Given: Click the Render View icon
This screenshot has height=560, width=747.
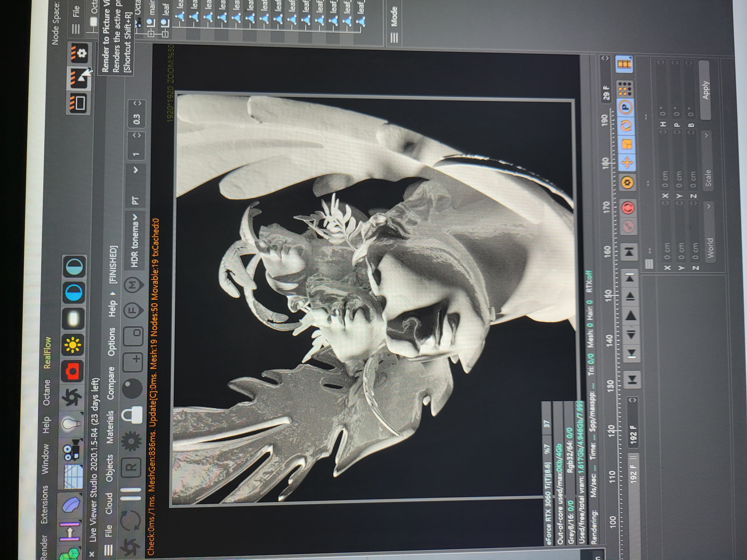Looking at the screenshot, I should click(78, 103).
